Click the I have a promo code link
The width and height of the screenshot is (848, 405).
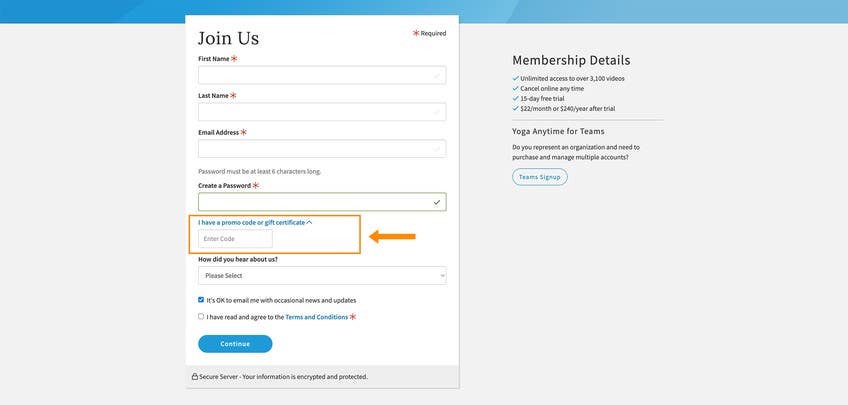tap(251, 222)
